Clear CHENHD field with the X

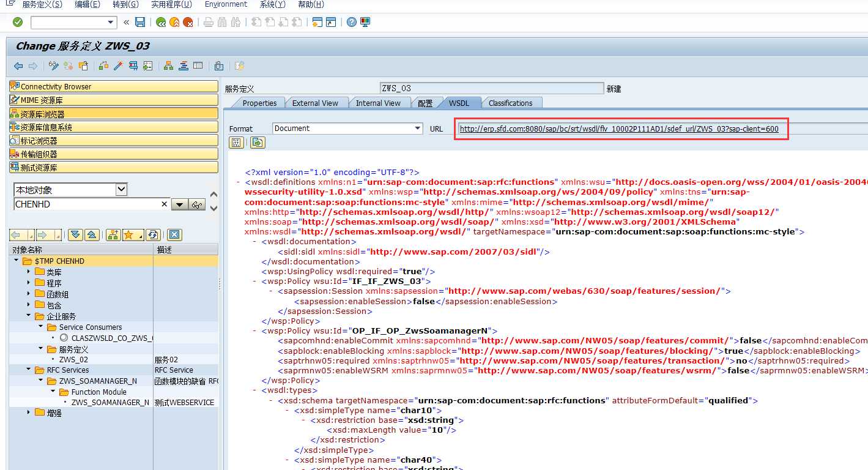coord(164,204)
